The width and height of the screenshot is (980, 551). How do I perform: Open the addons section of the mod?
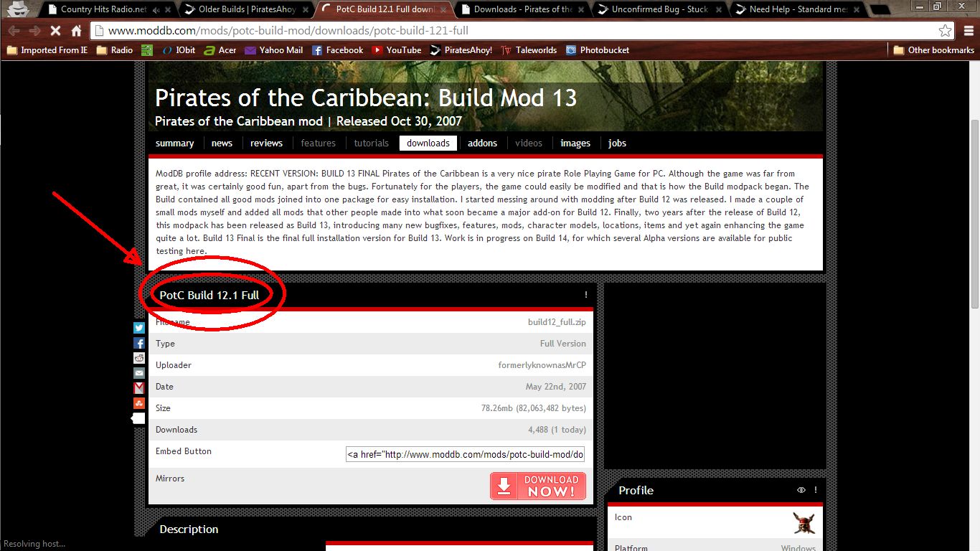click(x=482, y=143)
